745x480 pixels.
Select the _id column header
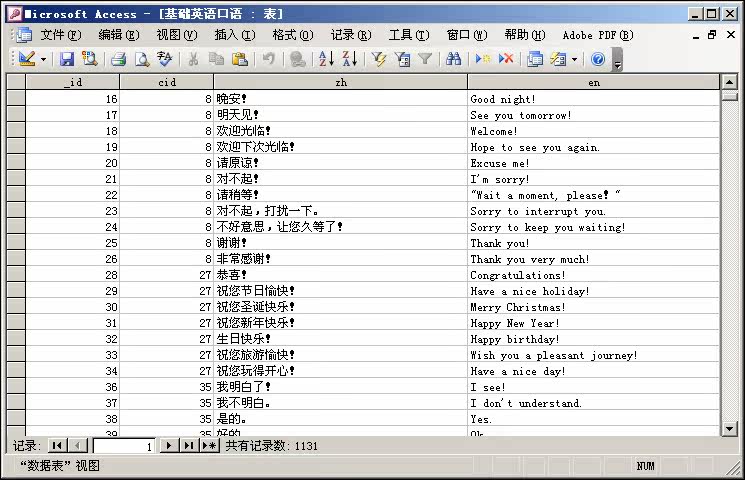[x=73, y=82]
